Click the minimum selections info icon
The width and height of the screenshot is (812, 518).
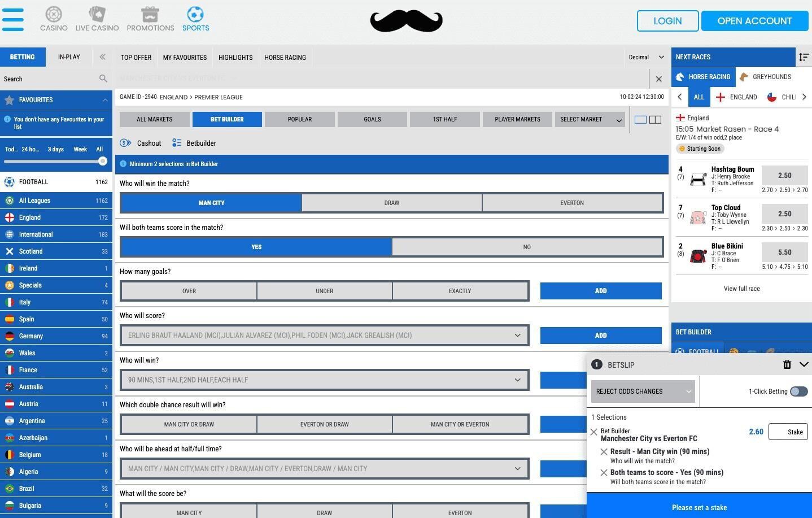(123, 164)
